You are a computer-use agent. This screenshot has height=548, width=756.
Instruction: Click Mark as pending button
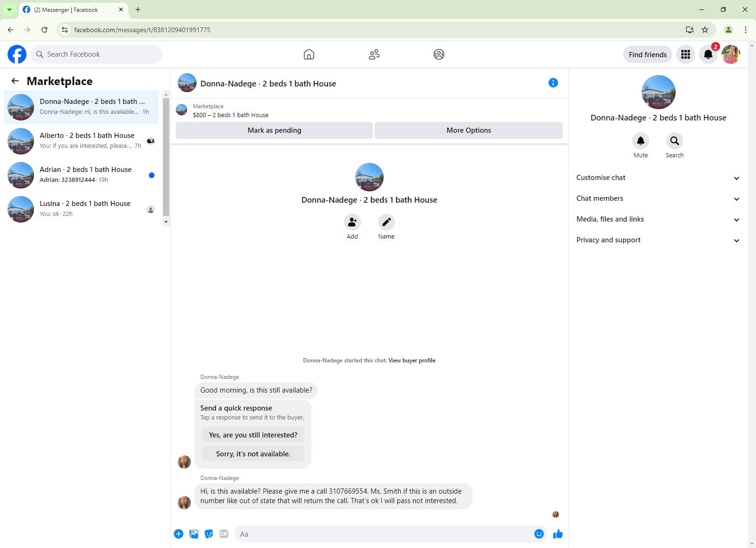coord(274,130)
